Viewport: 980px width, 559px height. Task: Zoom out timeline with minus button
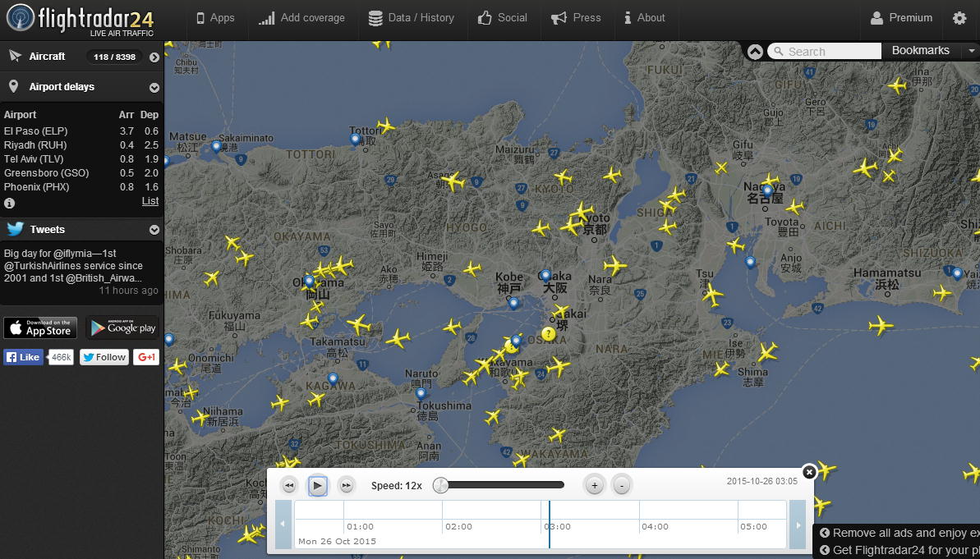622,486
